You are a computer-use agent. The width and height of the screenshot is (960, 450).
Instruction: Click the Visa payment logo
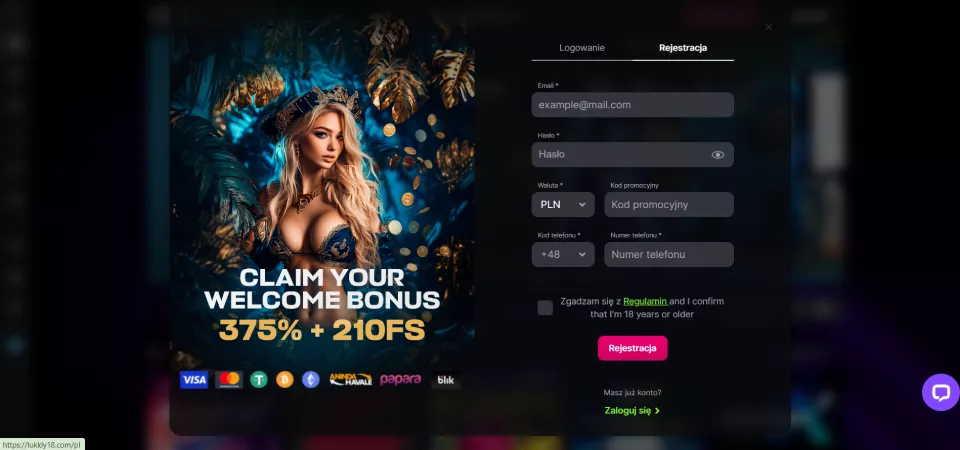(x=194, y=380)
